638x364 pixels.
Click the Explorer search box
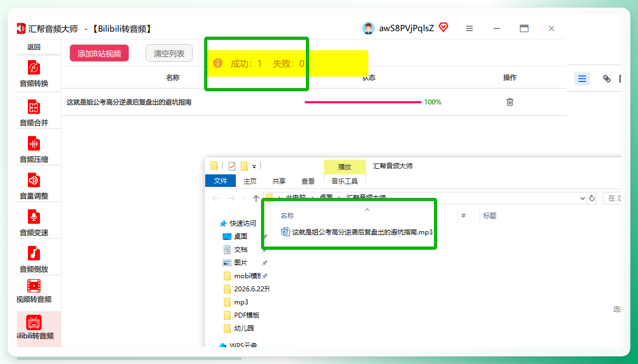[x=612, y=198]
